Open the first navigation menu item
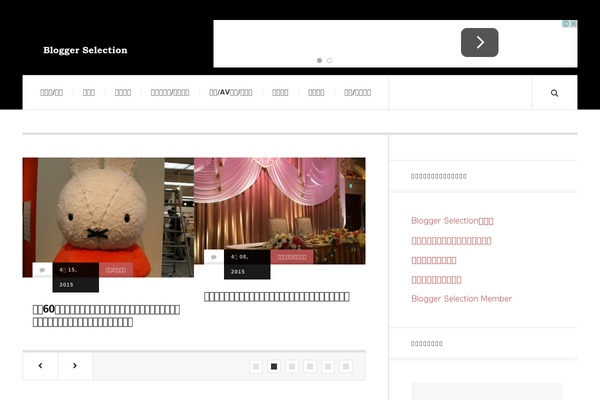600x400 pixels. coord(52,93)
